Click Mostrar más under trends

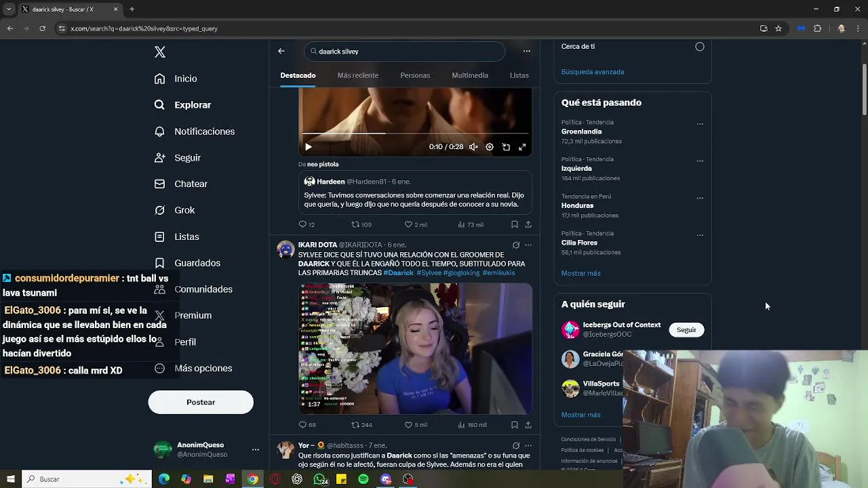click(580, 273)
